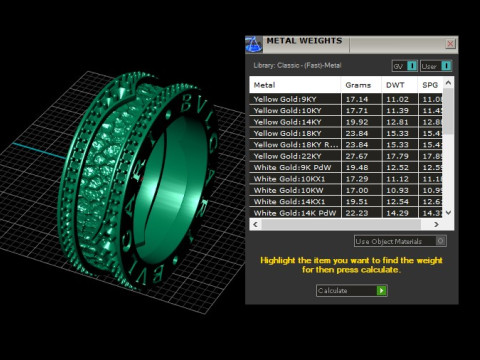The height and width of the screenshot is (360, 480).
Task: Select the White Gold:9K PdW row
Action: 346,167
